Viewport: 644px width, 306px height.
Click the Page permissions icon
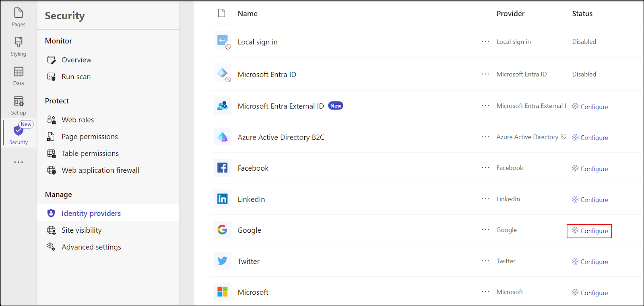(x=51, y=137)
